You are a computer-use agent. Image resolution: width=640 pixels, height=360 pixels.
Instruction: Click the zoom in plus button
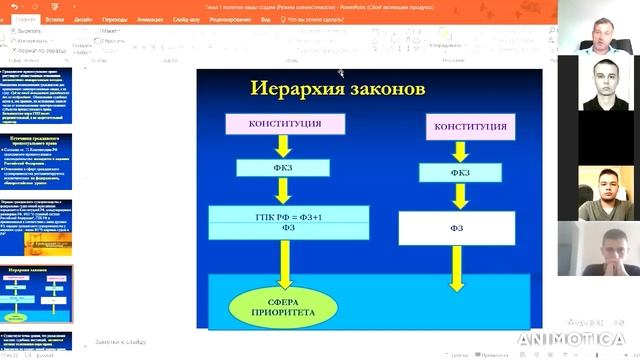[626, 356]
